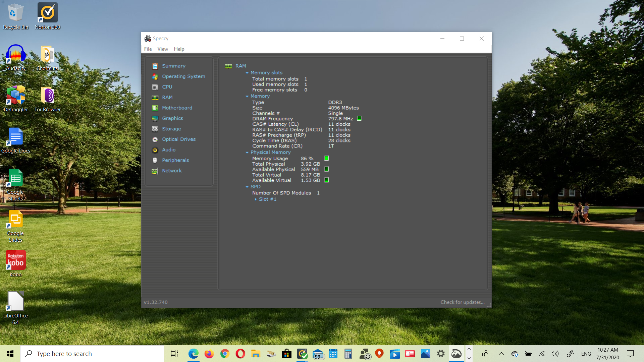Open the Action Center notifications button
This screenshot has width=644, height=362.
pos(630,354)
